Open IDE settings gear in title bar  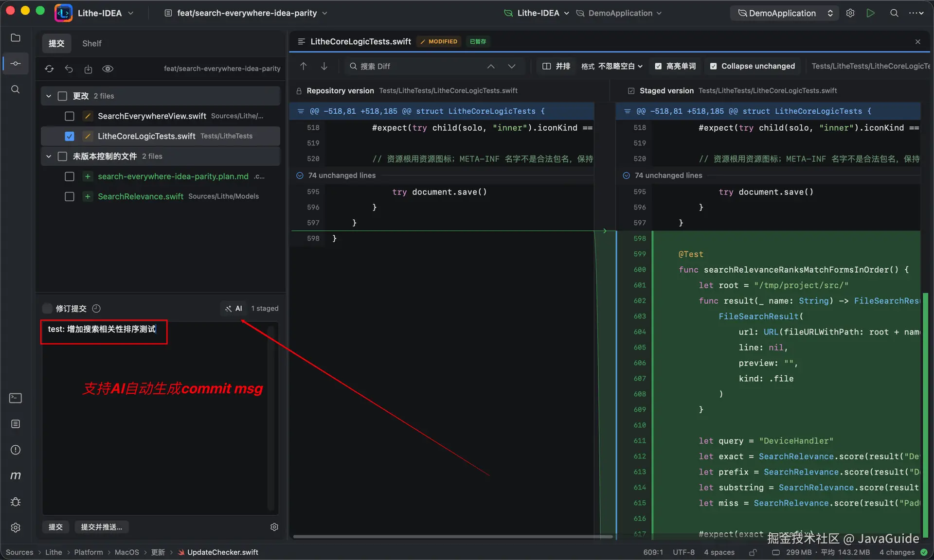coord(850,13)
